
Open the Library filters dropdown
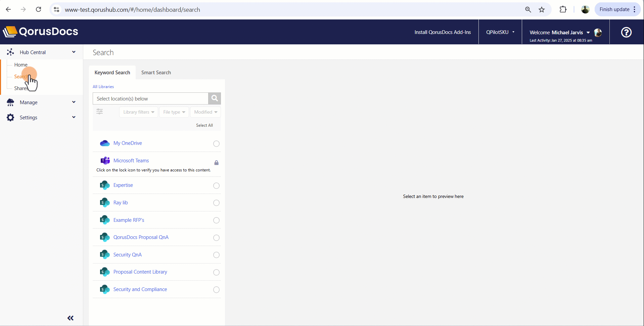[139, 112]
